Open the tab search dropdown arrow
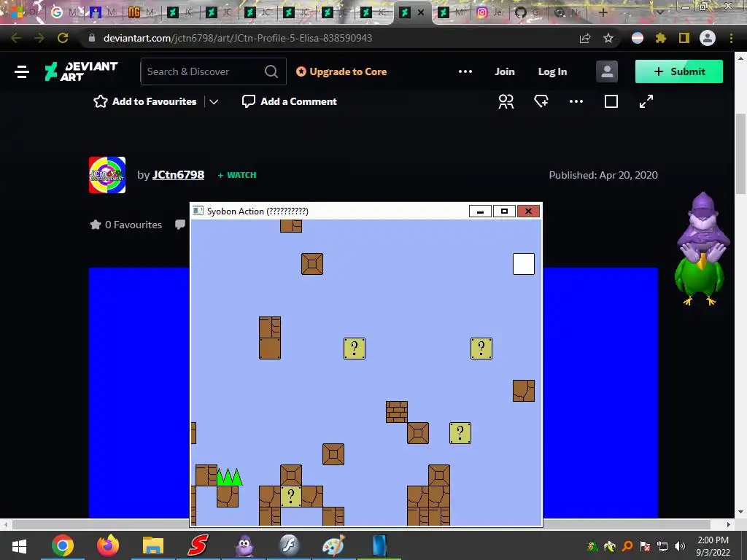 click(x=659, y=12)
